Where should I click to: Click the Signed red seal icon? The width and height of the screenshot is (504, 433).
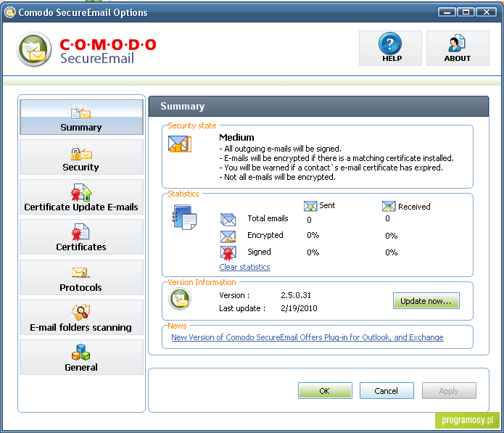pos(228,253)
